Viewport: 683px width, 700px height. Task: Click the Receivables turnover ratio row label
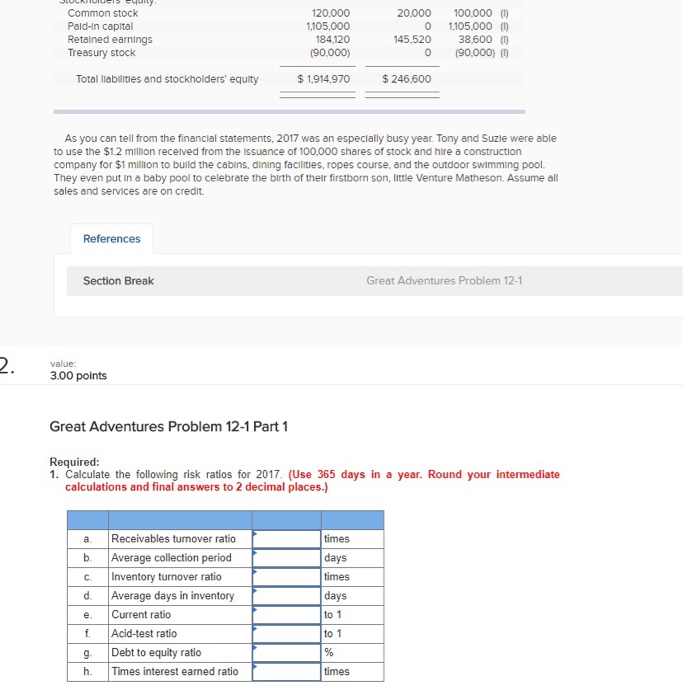coord(173,539)
